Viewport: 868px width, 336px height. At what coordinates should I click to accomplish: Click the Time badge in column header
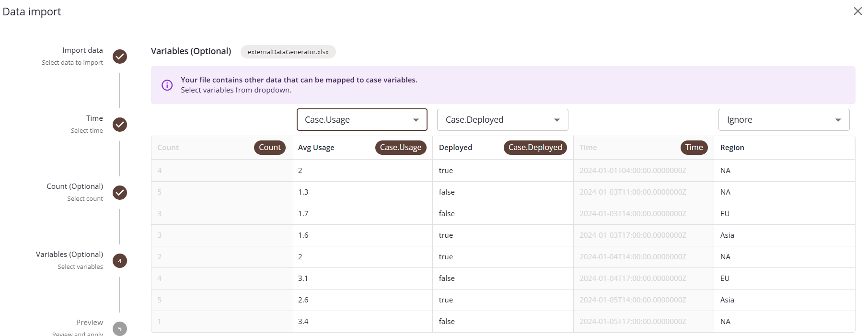[x=694, y=148]
